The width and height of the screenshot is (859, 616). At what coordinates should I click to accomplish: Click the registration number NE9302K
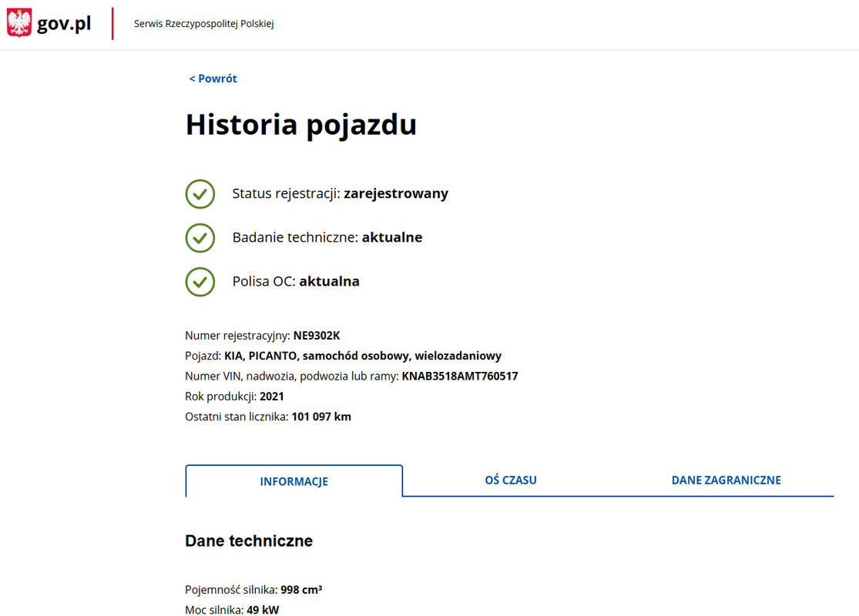click(x=316, y=336)
